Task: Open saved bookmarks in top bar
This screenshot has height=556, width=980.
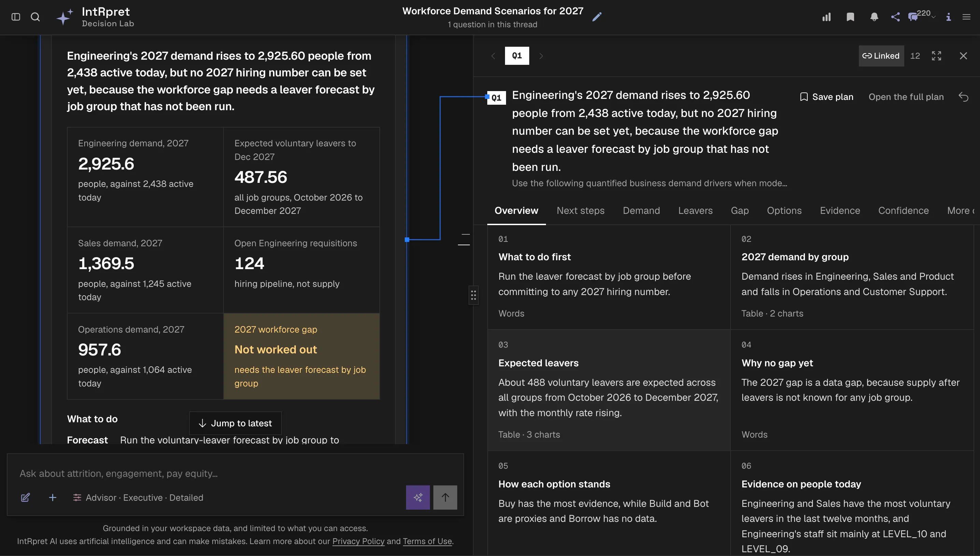Action: pos(850,17)
